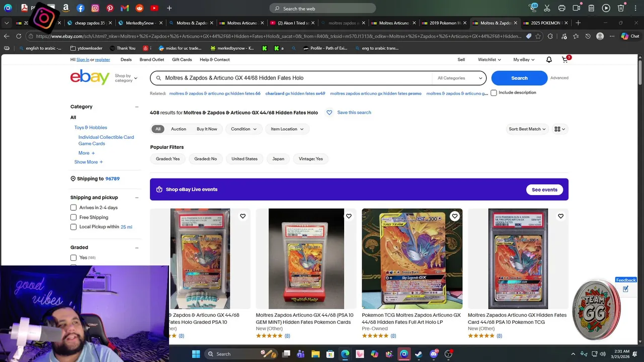Screen dimensions: 644x362
Task: Select the All listings tab
Action: pyautogui.click(x=158, y=129)
